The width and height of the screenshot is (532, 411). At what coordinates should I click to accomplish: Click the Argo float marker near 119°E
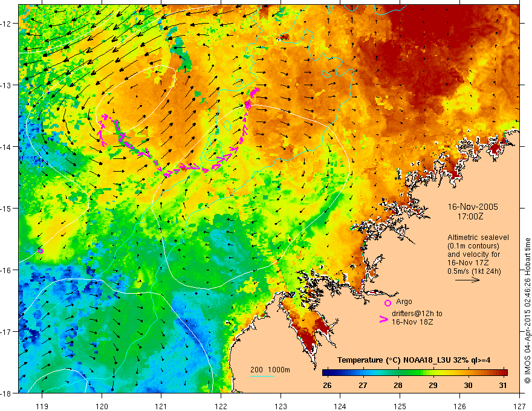coord(41,251)
